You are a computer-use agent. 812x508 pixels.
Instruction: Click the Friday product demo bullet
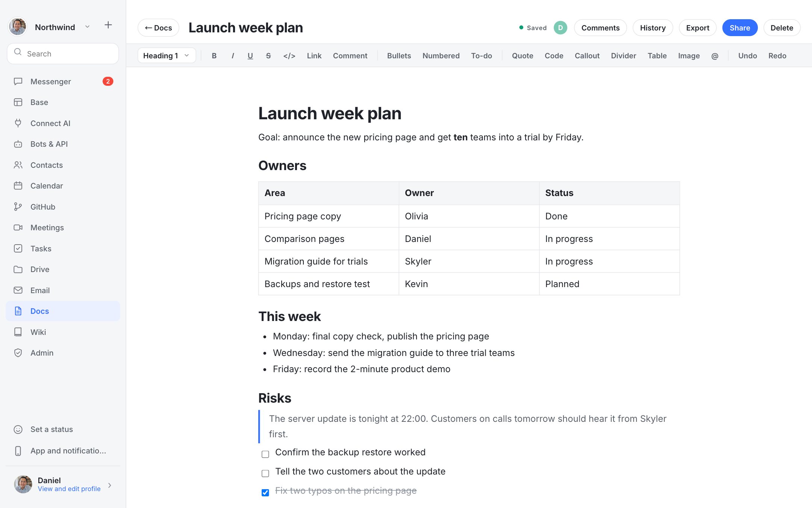tap(361, 369)
